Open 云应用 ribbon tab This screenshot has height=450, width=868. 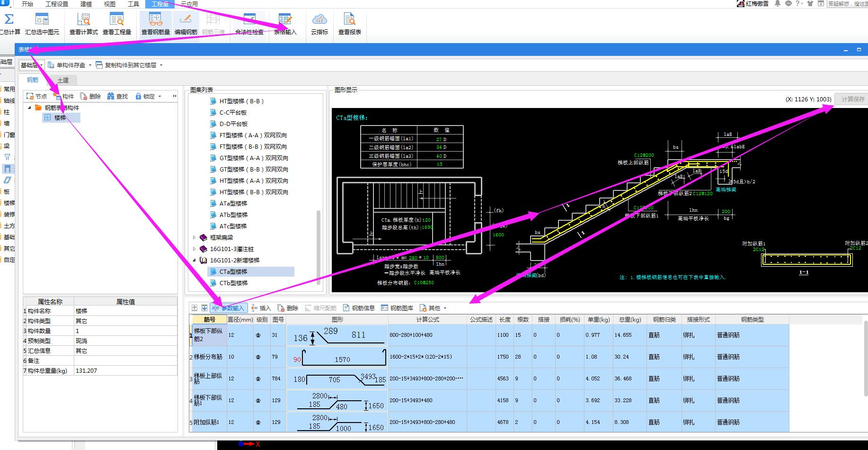(189, 4)
